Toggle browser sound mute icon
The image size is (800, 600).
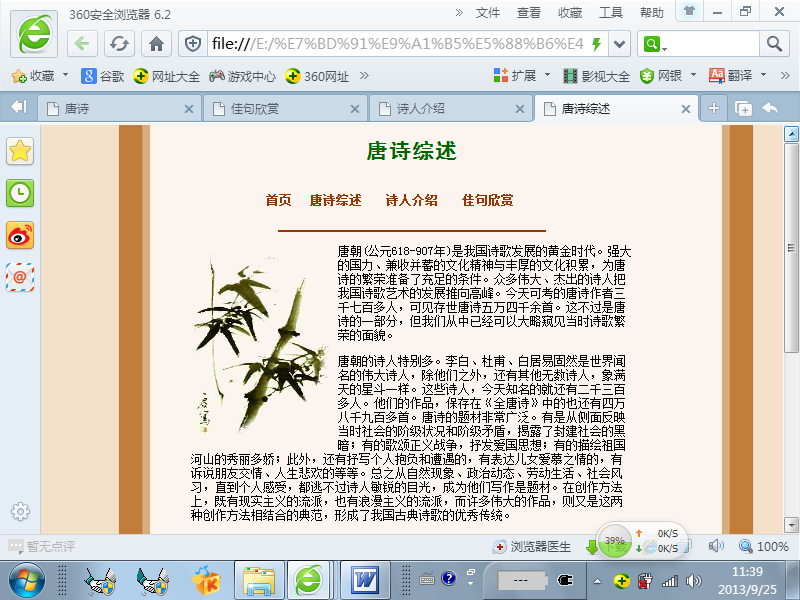point(716,546)
